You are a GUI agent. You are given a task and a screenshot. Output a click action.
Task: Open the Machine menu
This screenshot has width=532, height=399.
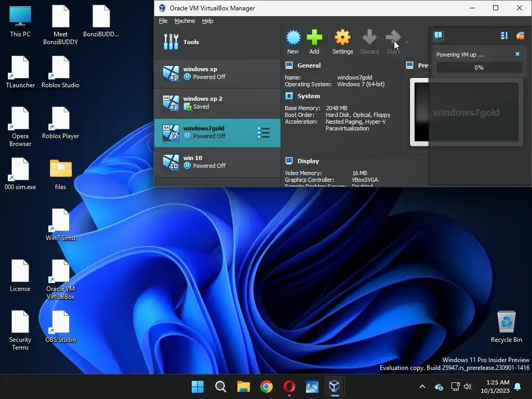(184, 21)
